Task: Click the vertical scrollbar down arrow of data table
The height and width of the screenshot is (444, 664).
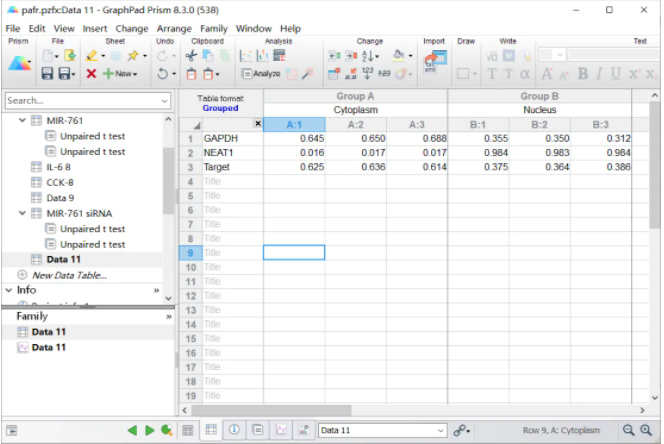Action: [x=655, y=398]
